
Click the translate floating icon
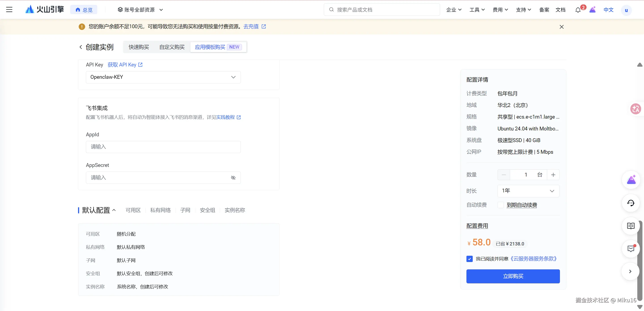coord(635,109)
